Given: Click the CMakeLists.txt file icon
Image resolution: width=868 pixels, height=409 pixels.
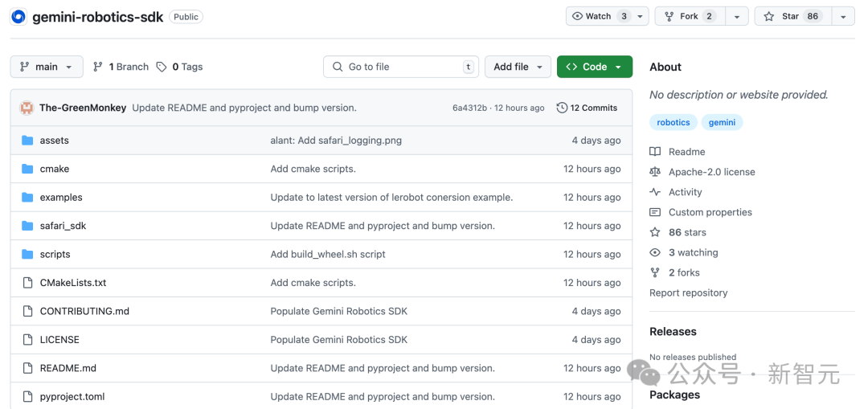Looking at the screenshot, I should [27, 283].
